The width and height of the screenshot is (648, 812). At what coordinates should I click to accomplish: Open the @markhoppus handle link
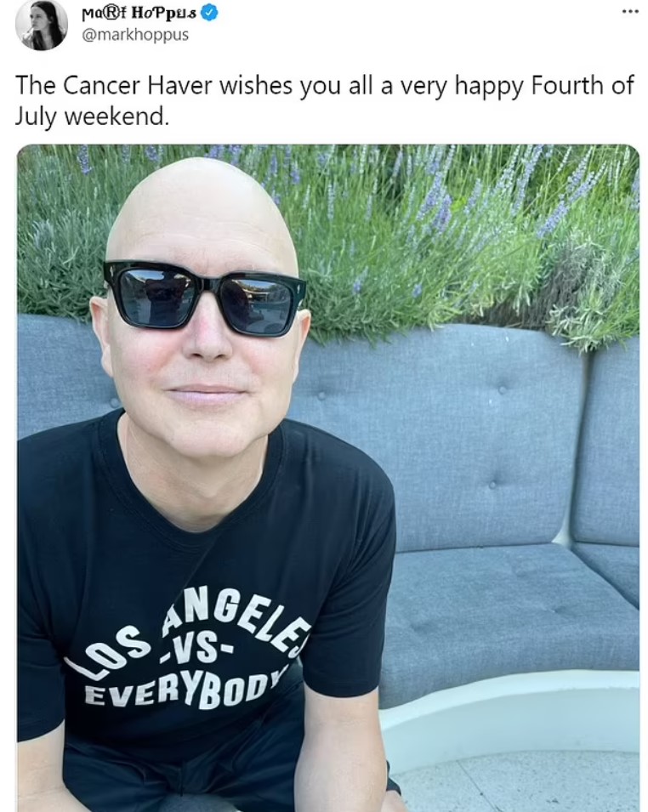pyautogui.click(x=135, y=35)
